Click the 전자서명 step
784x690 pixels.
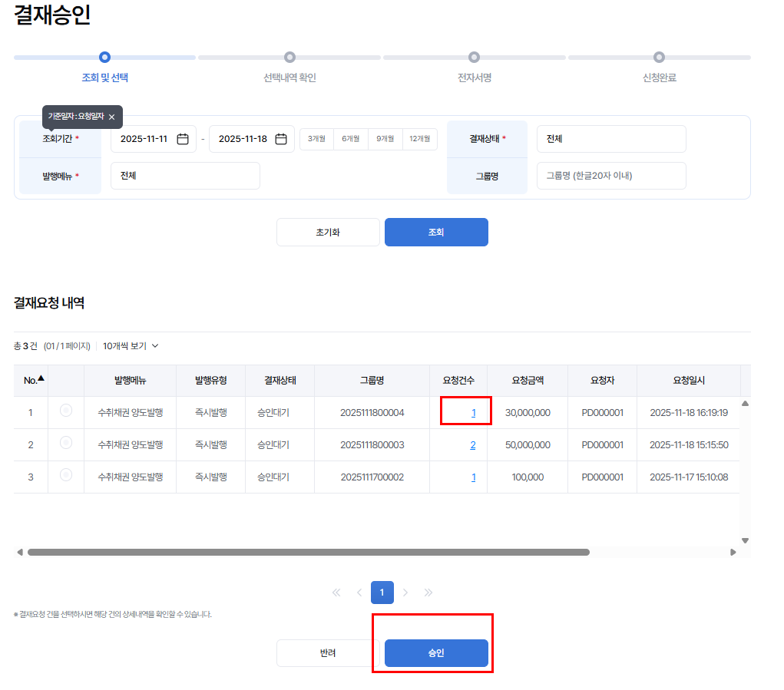point(475,78)
